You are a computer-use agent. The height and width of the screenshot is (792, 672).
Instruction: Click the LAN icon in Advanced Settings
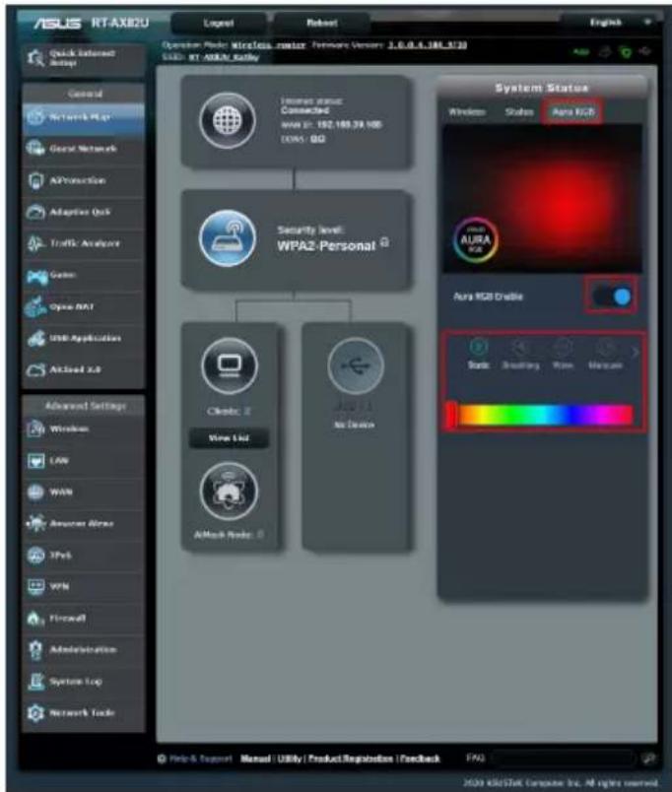pos(35,461)
